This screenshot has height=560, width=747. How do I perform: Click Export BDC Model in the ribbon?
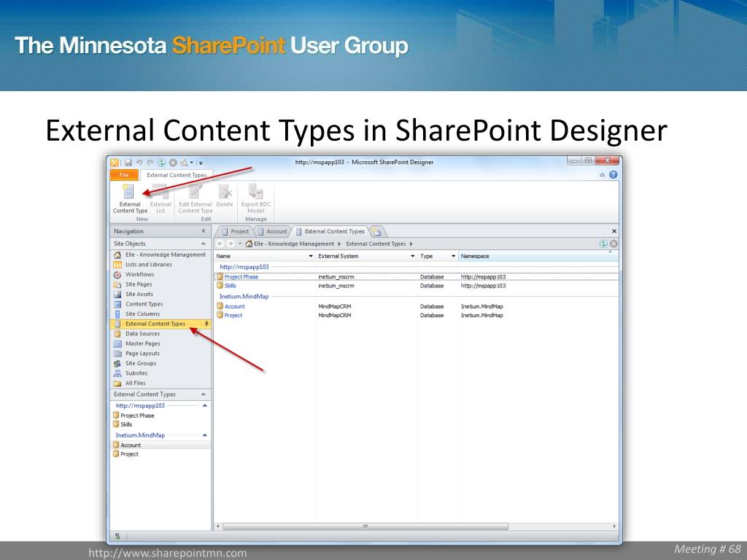[x=256, y=199]
